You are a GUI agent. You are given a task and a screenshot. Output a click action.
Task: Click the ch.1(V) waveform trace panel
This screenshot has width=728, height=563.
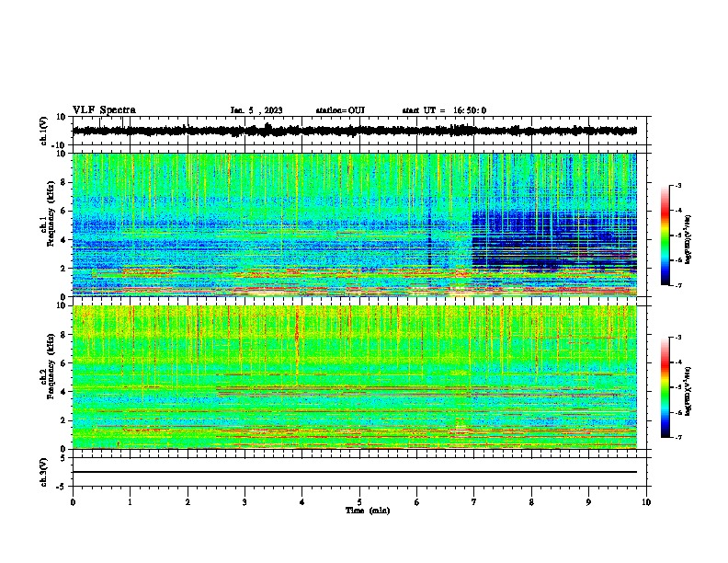[x=359, y=131]
